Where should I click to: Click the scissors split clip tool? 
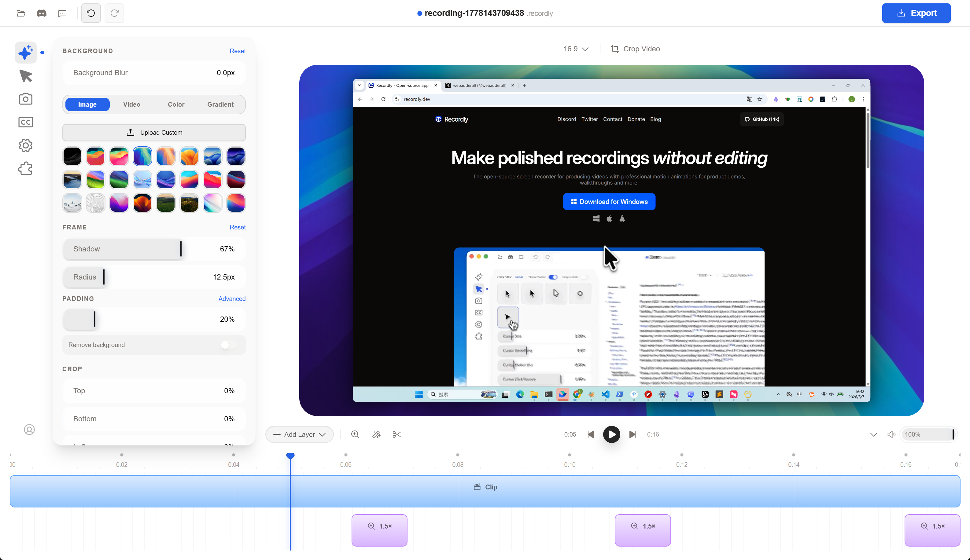(397, 434)
